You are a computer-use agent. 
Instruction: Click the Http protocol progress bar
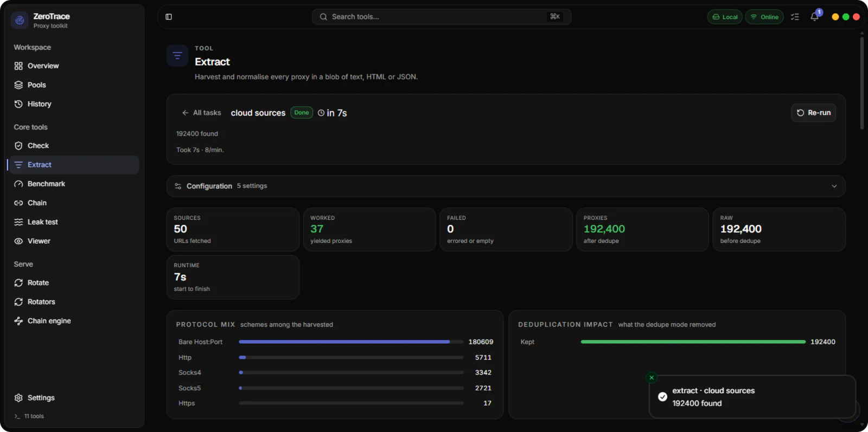pos(351,358)
